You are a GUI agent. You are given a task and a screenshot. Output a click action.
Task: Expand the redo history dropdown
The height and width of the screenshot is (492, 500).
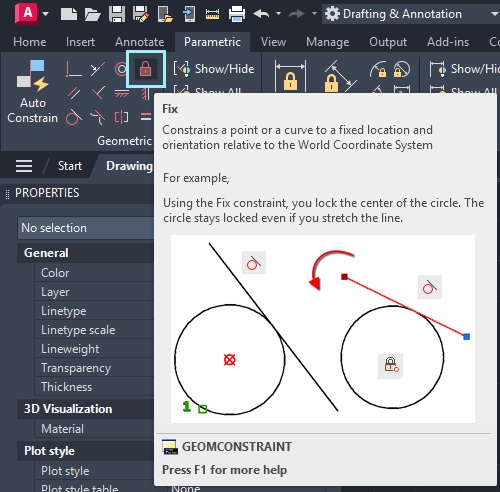pyautogui.click(x=314, y=14)
